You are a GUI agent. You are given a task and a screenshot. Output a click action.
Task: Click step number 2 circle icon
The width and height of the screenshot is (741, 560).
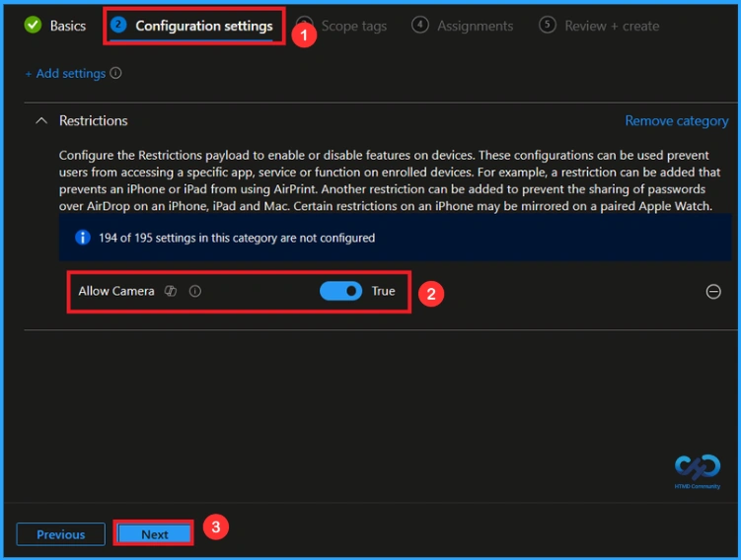tap(118, 25)
